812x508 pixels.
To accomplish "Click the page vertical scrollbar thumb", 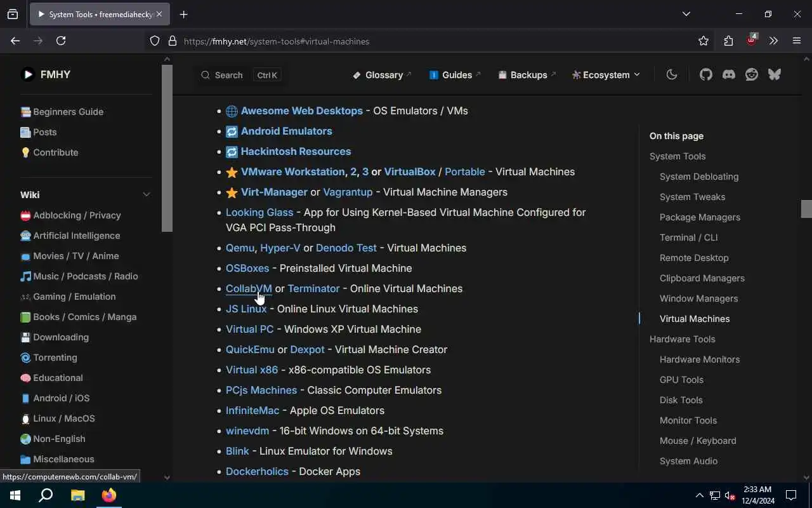I will (806, 209).
